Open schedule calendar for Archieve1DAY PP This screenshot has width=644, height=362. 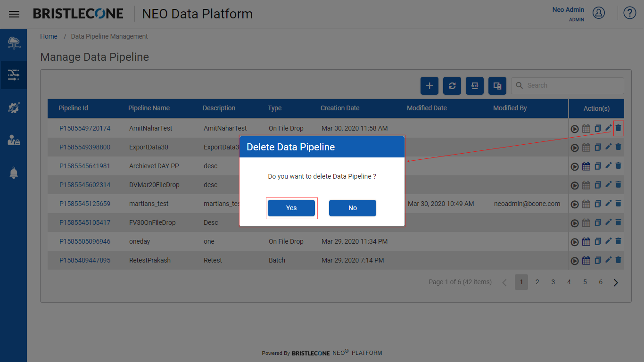click(586, 166)
